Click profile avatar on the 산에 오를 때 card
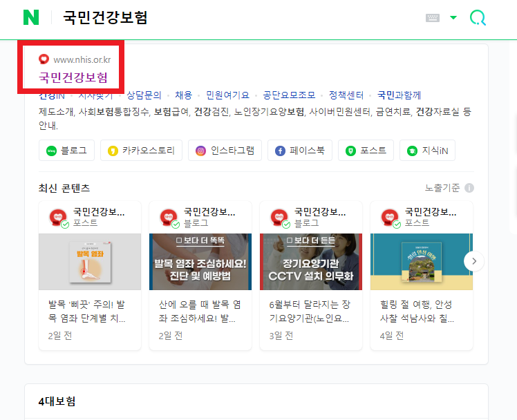This screenshot has height=420, width=517. [169, 218]
